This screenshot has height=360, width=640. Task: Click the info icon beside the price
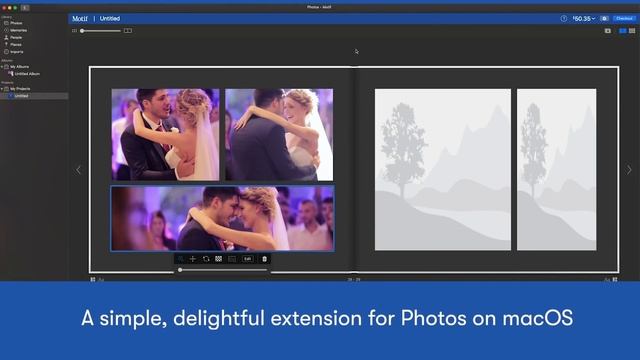(x=564, y=18)
